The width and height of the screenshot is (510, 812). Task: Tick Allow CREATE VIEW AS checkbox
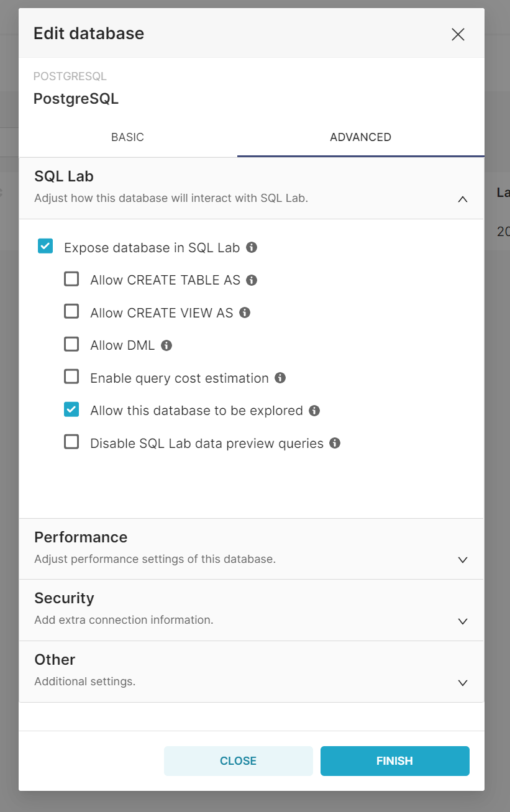71,312
